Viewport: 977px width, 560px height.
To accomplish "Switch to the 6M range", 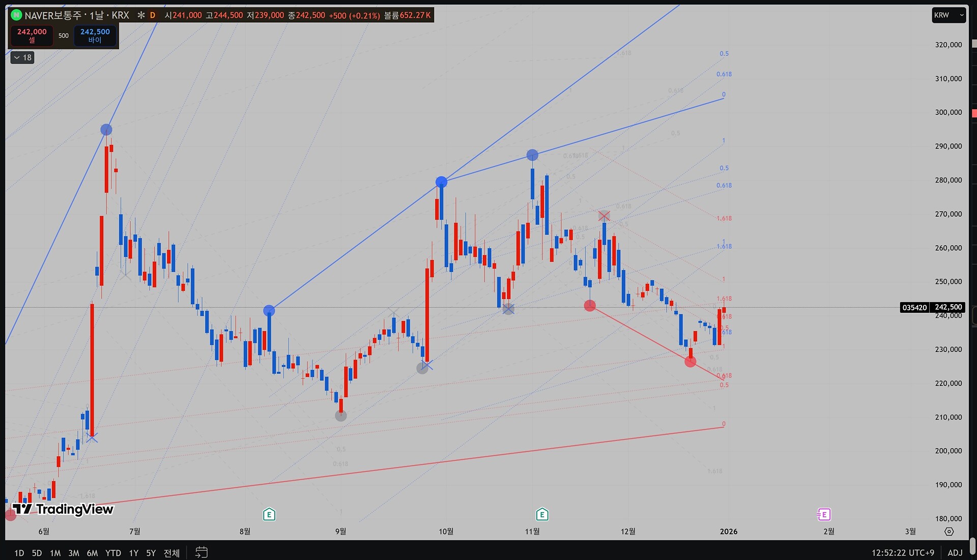I will (x=92, y=553).
